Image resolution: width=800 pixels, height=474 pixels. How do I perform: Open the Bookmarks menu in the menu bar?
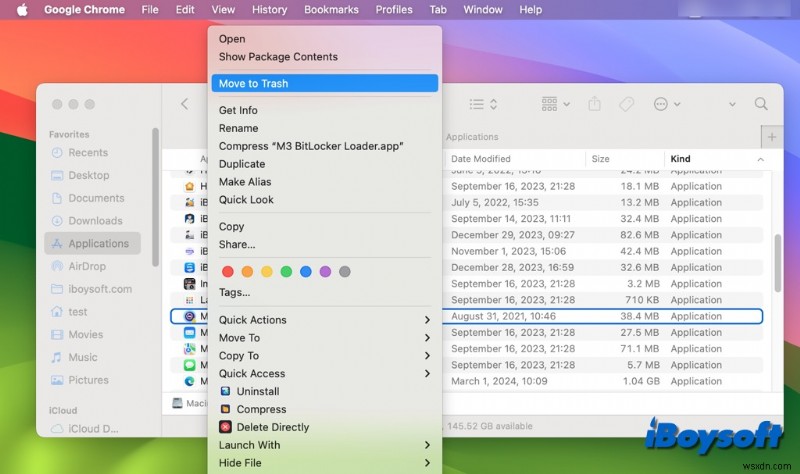point(331,10)
